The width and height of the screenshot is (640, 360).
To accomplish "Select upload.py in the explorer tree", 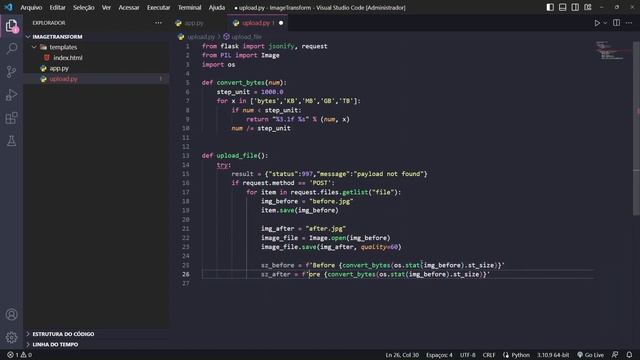I will pyautogui.click(x=64, y=79).
